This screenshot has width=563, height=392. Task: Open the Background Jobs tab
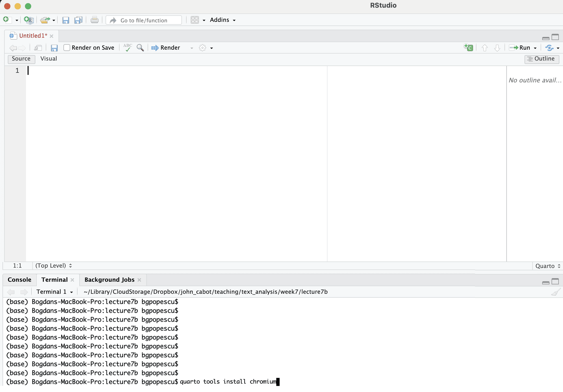pyautogui.click(x=109, y=280)
